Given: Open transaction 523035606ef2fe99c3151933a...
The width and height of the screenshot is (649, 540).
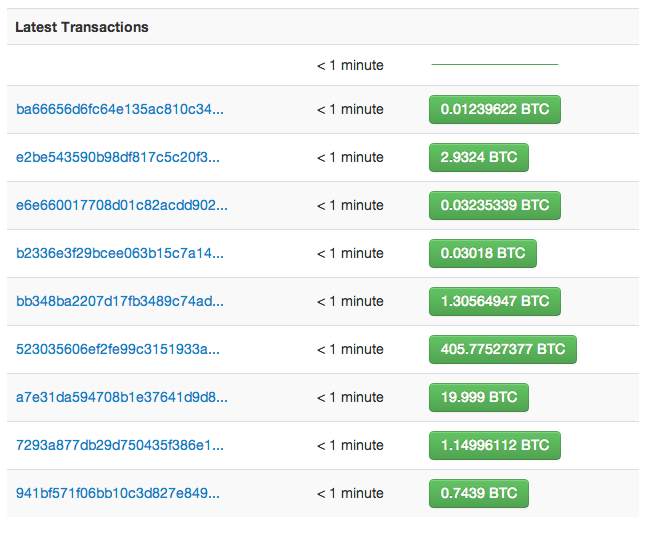Looking at the screenshot, I should click(x=118, y=349).
